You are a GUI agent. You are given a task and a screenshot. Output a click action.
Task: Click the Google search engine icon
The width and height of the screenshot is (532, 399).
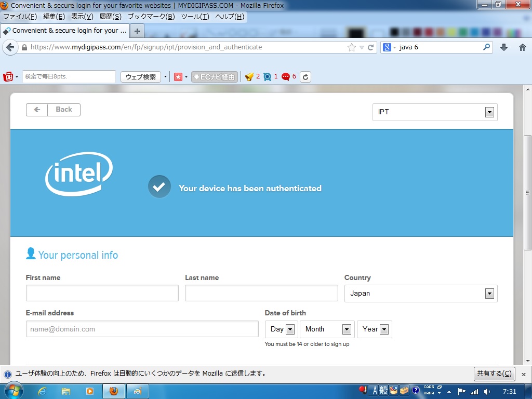pos(387,47)
